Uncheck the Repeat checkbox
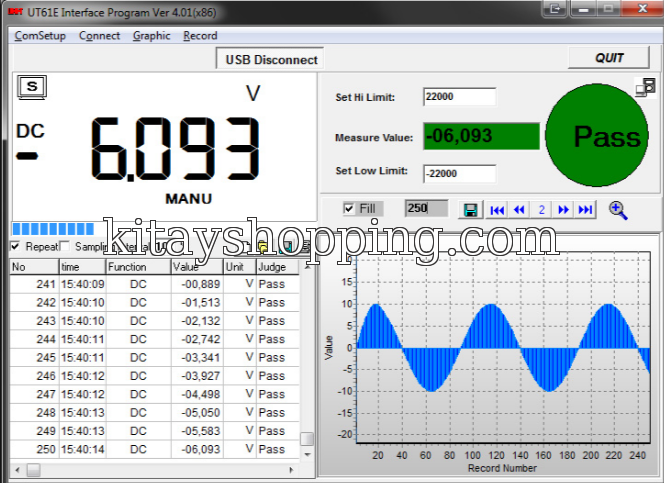Viewport: 664px width, 483px height. click(15, 246)
